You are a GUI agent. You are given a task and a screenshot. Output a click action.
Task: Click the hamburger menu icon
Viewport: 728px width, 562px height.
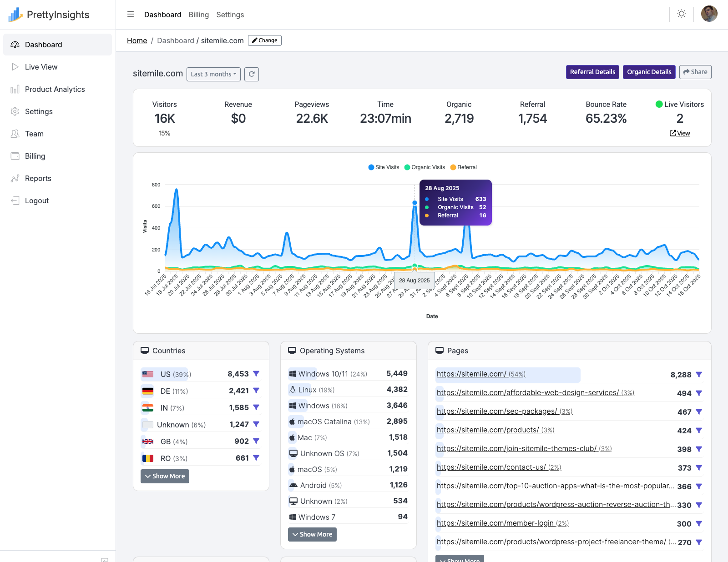(x=131, y=15)
